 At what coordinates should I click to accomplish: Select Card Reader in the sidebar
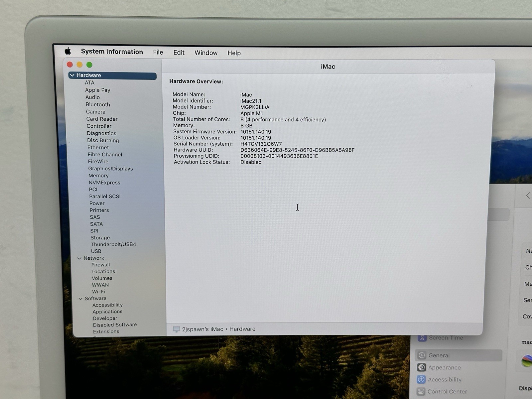(x=102, y=119)
